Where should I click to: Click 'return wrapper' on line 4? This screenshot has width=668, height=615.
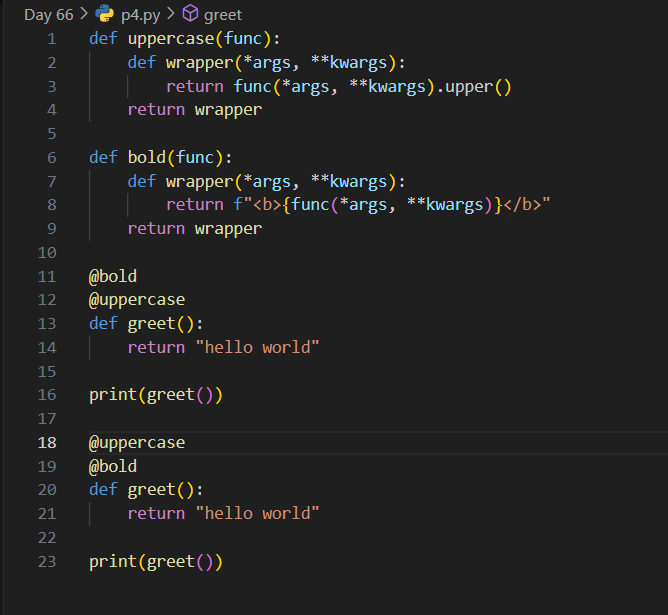195,110
